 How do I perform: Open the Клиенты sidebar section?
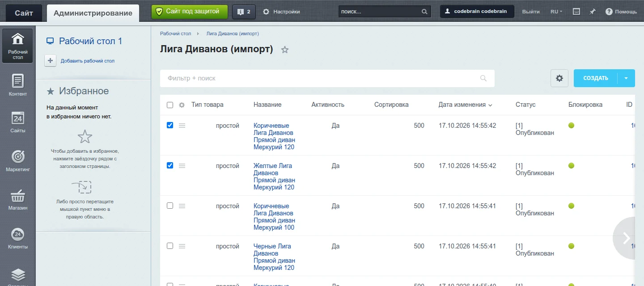click(17, 238)
